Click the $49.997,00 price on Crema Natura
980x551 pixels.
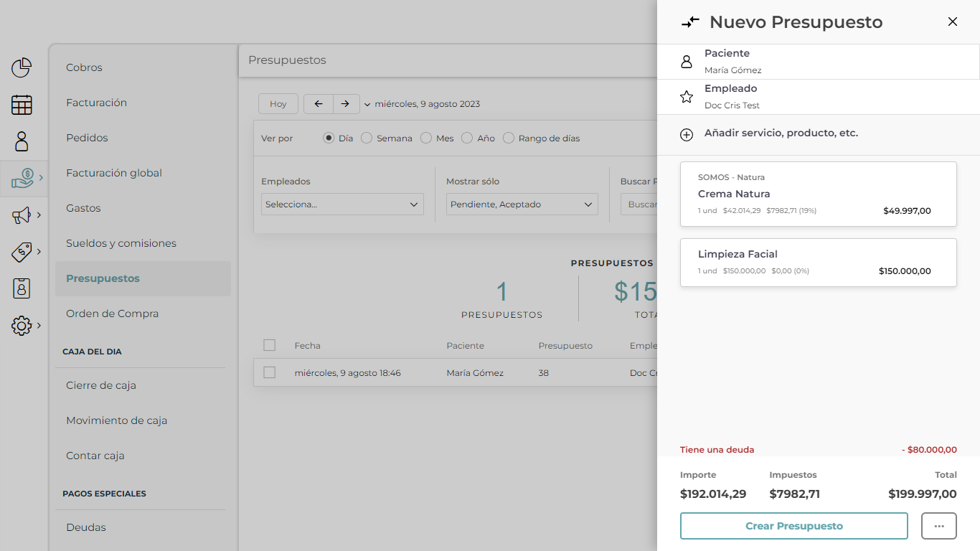point(907,211)
